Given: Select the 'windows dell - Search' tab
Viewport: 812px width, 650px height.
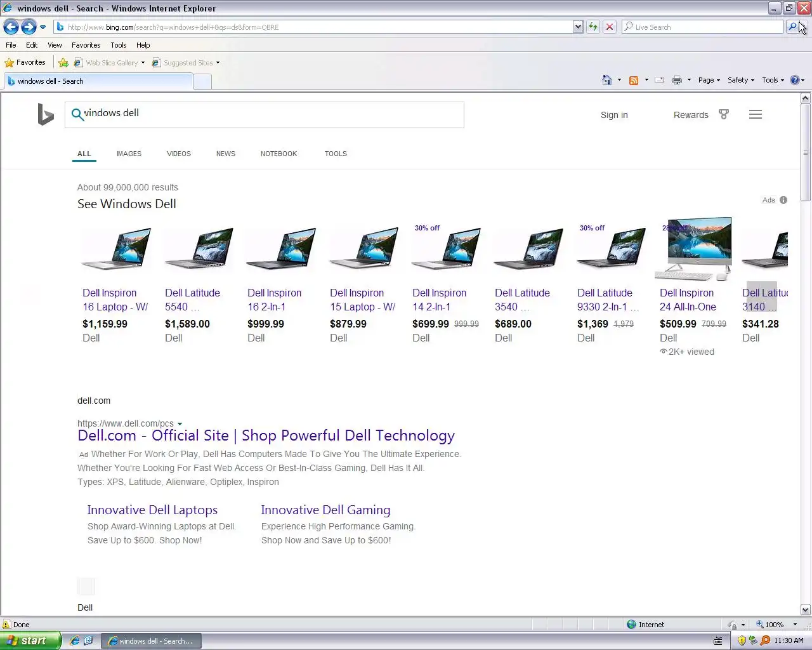Looking at the screenshot, I should [98, 81].
